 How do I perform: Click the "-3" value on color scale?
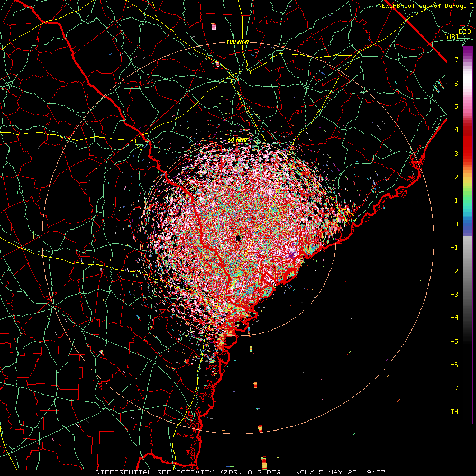(454, 295)
